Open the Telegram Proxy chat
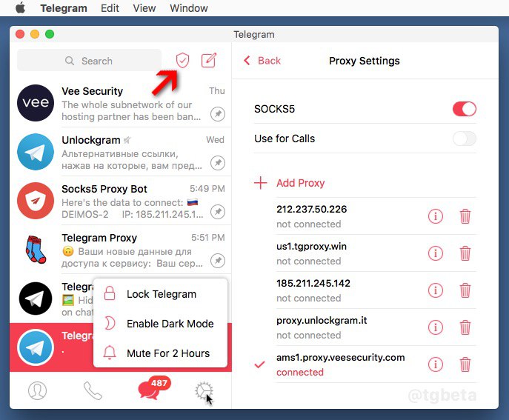 [121, 250]
